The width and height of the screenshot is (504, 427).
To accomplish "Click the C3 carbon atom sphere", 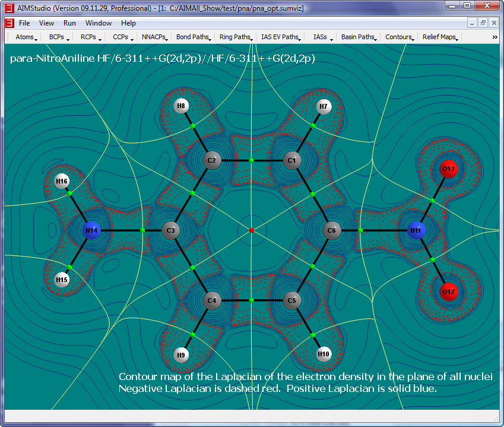I will tap(170, 230).
